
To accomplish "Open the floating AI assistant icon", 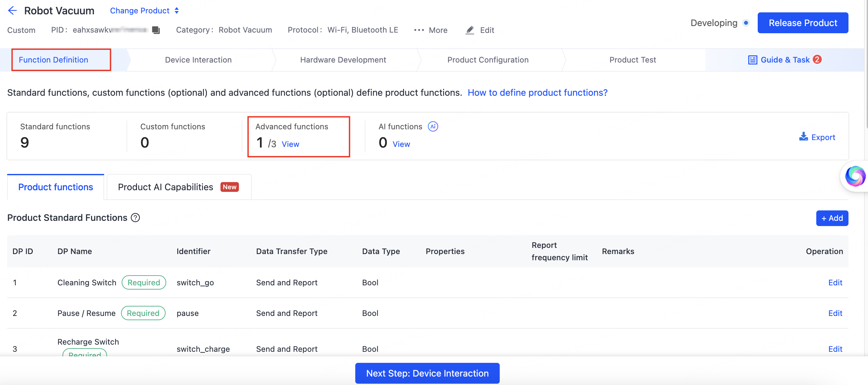I will pos(855,176).
